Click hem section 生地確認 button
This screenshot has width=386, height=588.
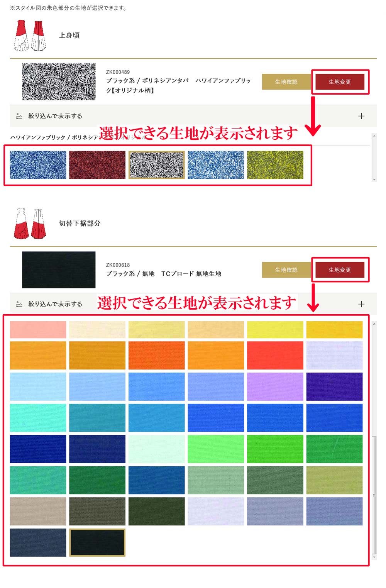286,270
